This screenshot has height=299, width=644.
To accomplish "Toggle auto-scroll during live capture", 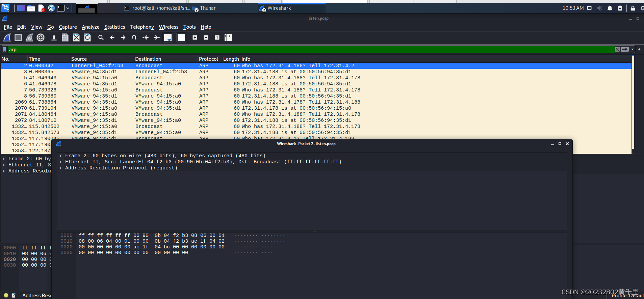I will tap(168, 37).
